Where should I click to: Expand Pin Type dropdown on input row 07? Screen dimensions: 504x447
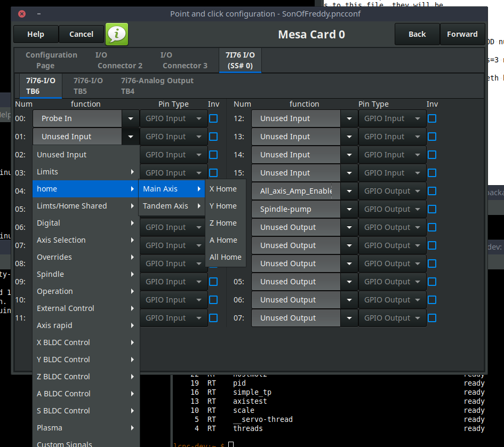coord(174,245)
